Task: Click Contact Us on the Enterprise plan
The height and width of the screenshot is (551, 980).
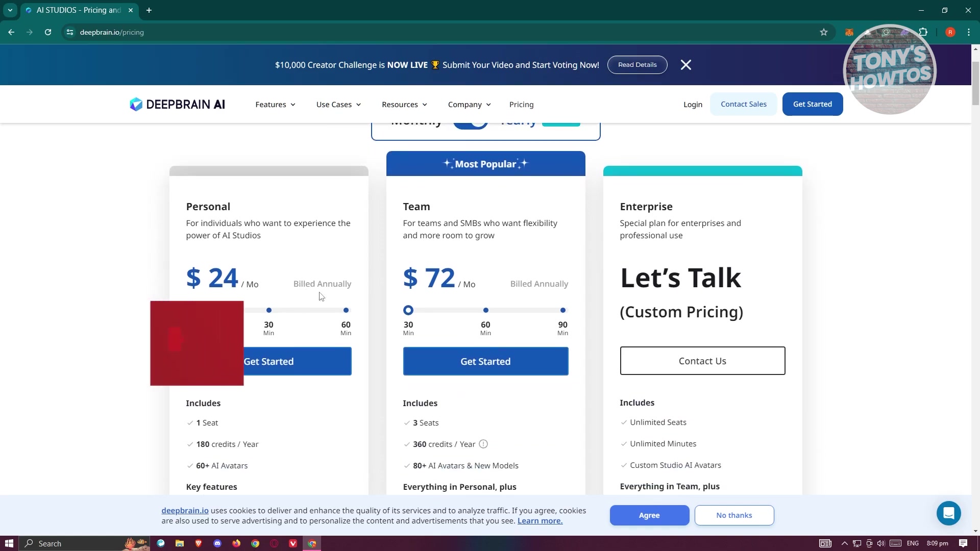Action: point(702,361)
